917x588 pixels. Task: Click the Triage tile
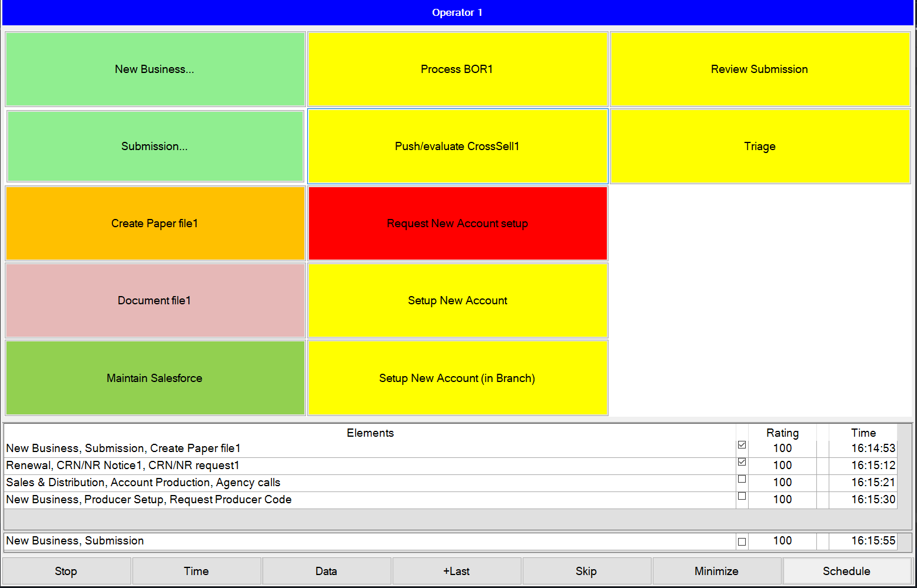coord(759,146)
